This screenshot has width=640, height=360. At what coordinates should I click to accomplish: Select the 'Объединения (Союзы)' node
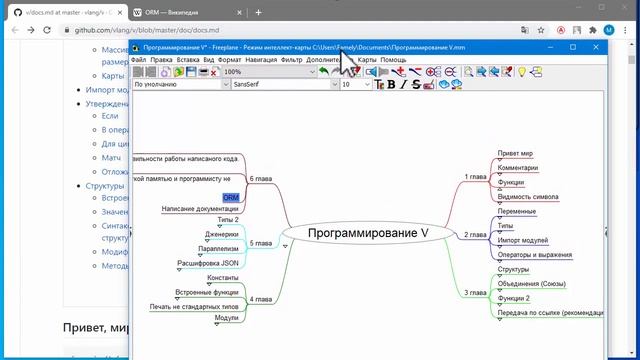click(x=531, y=284)
